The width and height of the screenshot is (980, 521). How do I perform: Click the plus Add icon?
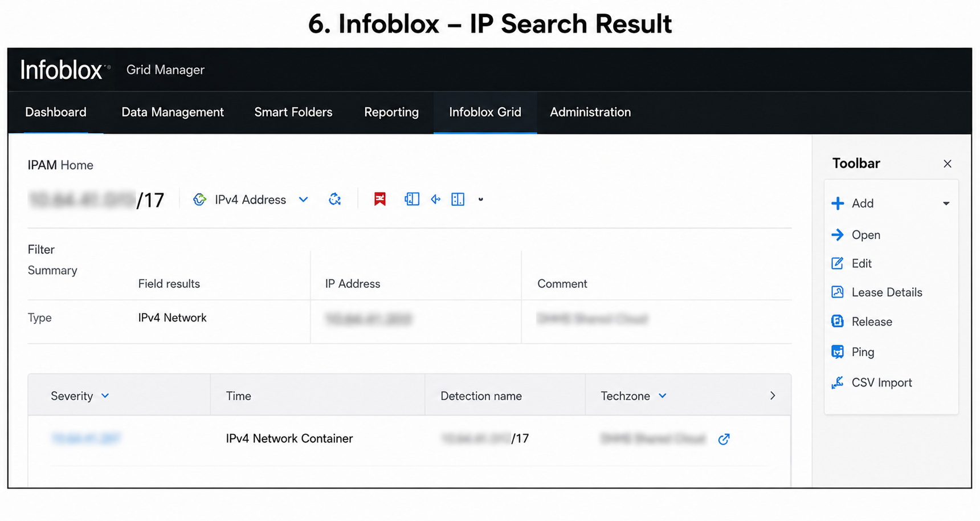pyautogui.click(x=838, y=203)
